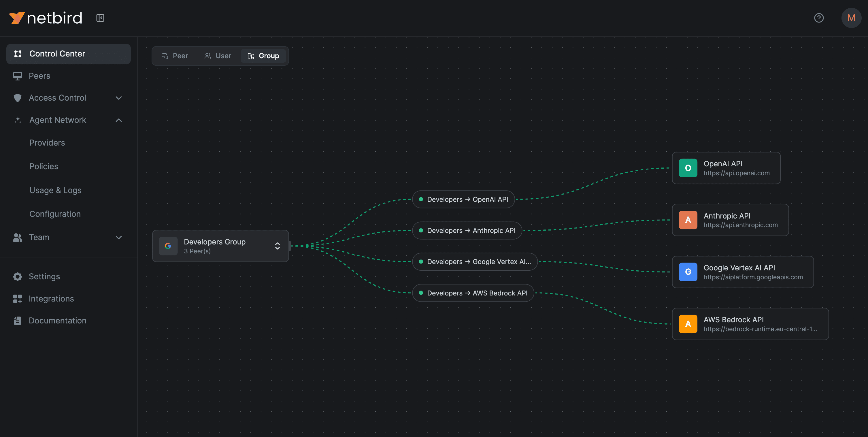Switch to the Peer view tab

click(175, 56)
